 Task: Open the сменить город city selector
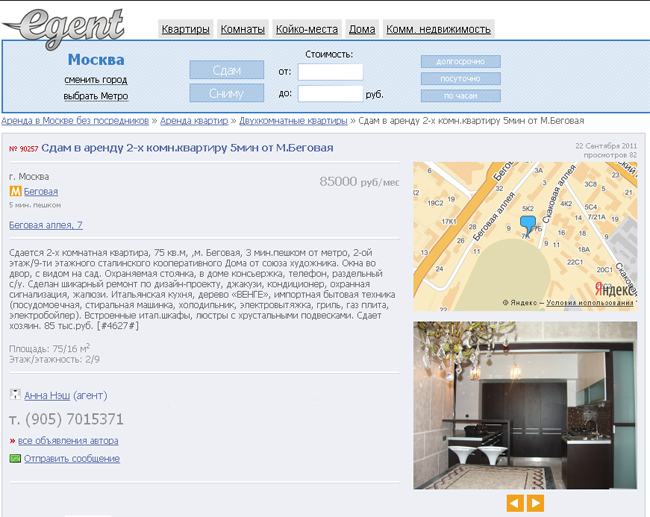[96, 80]
